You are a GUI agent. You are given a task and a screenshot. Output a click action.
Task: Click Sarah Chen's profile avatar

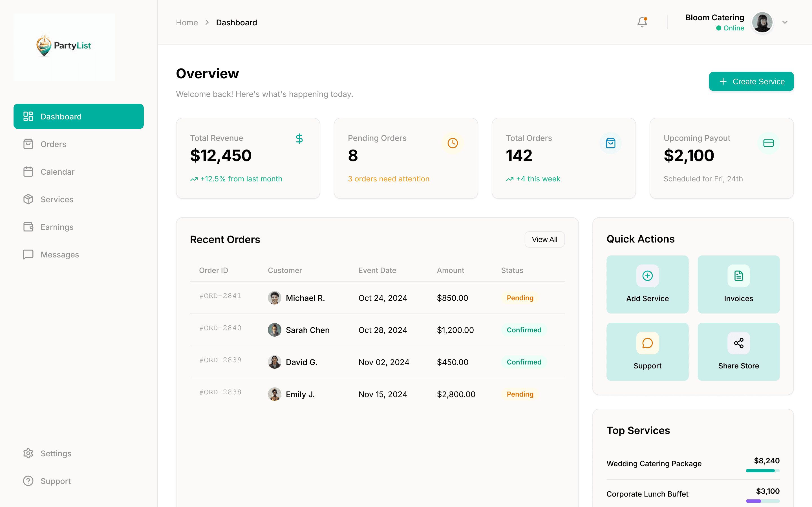(x=274, y=330)
